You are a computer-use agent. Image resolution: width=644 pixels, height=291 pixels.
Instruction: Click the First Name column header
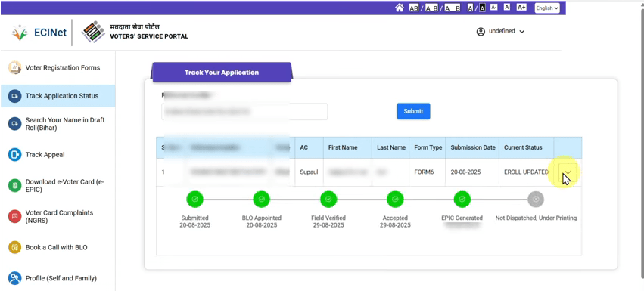[x=347, y=147]
